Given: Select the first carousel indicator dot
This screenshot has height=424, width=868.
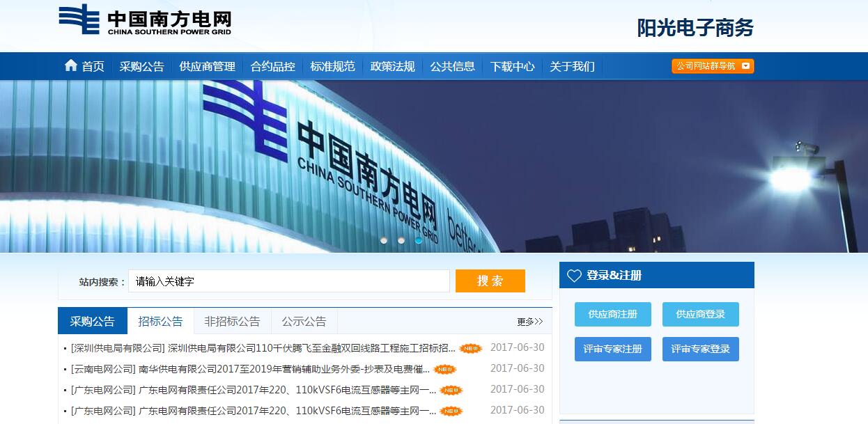Looking at the screenshot, I should (384, 240).
